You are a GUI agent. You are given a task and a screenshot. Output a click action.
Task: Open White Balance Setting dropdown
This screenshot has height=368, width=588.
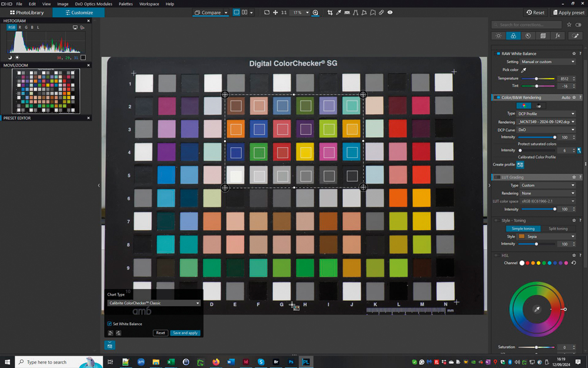[548, 62]
